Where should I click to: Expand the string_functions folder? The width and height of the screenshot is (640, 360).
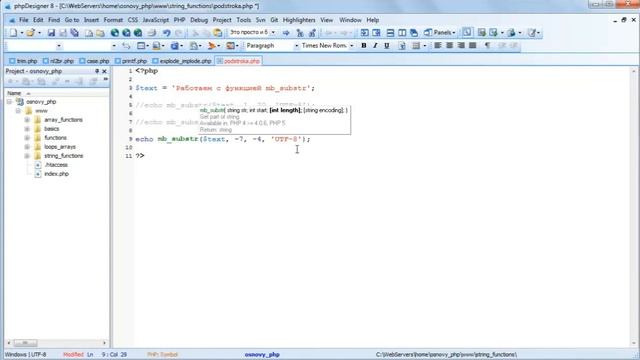[x=27, y=156]
